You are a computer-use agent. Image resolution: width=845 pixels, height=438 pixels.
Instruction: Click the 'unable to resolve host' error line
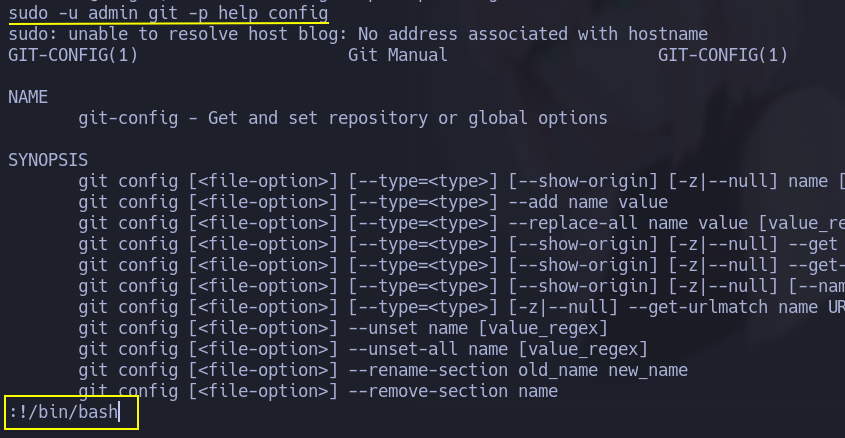358,34
